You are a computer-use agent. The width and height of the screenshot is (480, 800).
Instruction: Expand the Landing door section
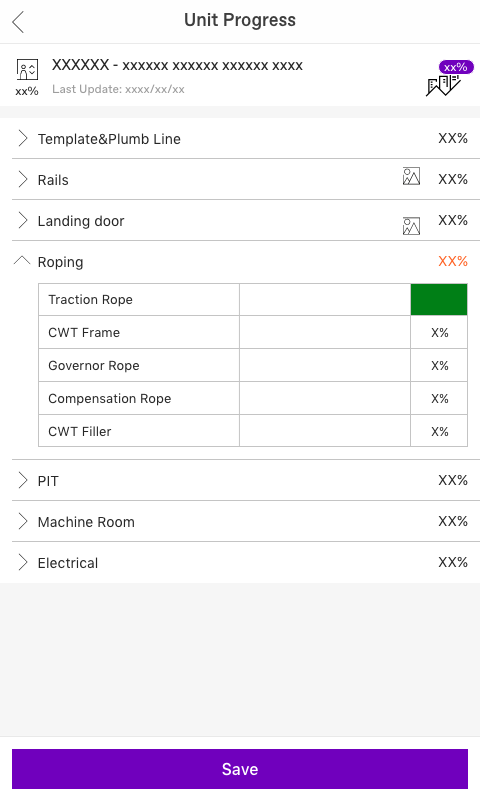(x=23, y=220)
